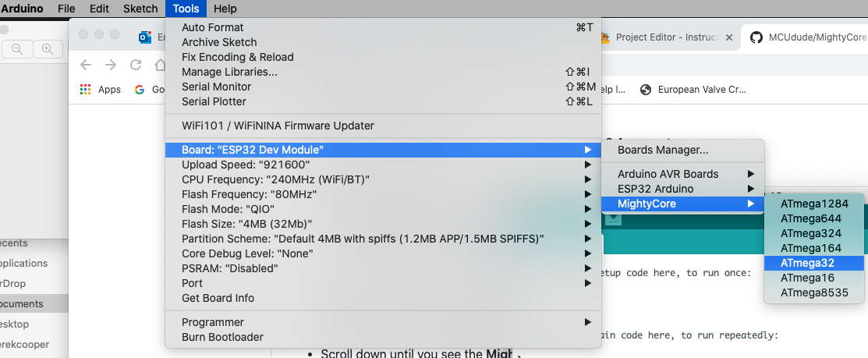Expand the Flash Size "4MB (32Mb)" submenu
Image resolution: width=868 pixels, height=358 pixels.
click(x=383, y=224)
